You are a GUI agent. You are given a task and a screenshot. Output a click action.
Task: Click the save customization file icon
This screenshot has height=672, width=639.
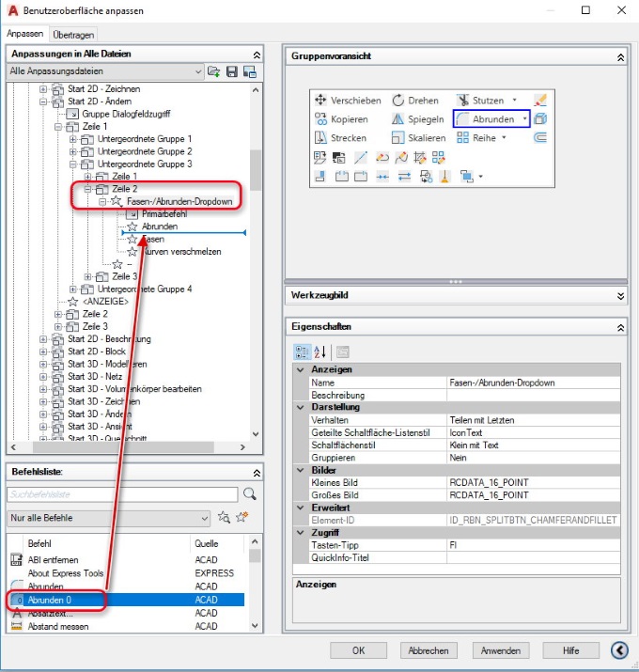(232, 71)
